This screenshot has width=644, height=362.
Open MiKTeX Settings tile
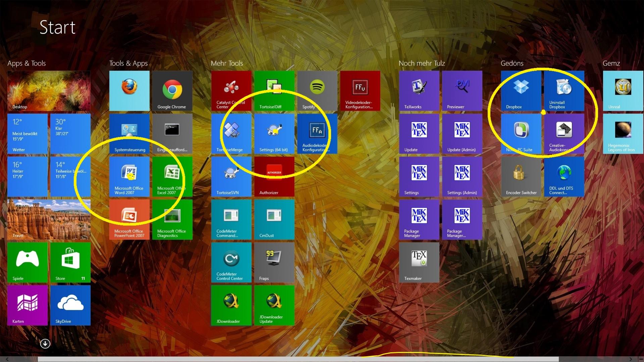tap(419, 176)
